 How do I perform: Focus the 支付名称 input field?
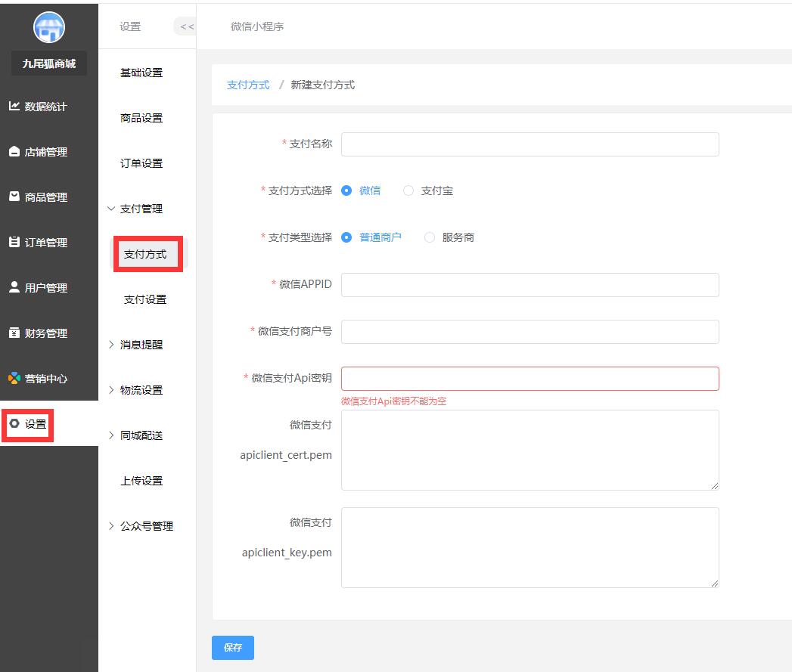pos(530,144)
